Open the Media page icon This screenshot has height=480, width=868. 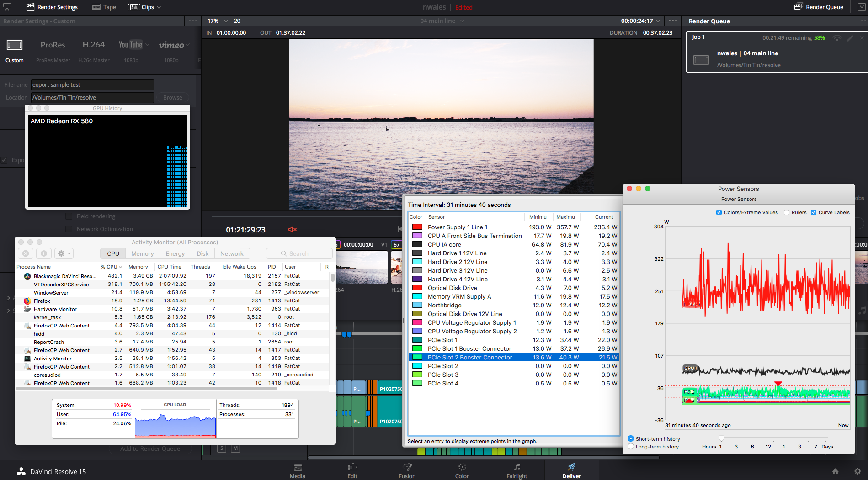298,467
